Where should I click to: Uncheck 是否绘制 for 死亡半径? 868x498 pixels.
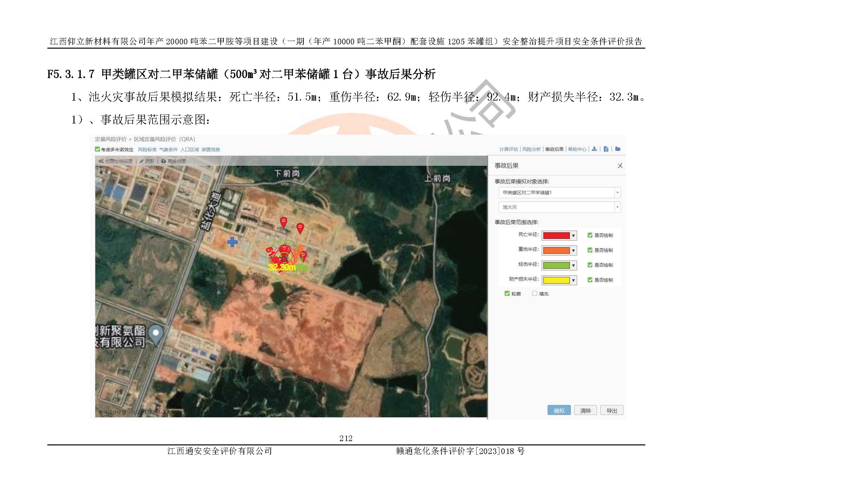[x=590, y=235]
